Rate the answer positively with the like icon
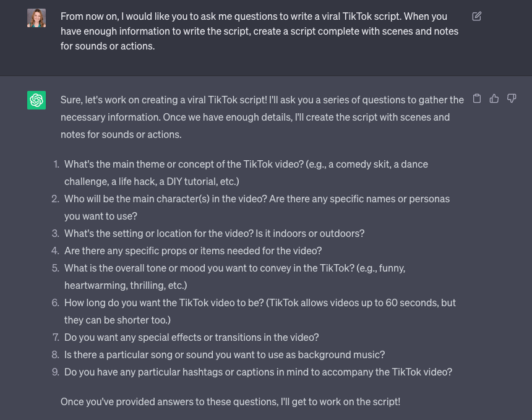Screen dimensions: 532x420 pos(494,98)
